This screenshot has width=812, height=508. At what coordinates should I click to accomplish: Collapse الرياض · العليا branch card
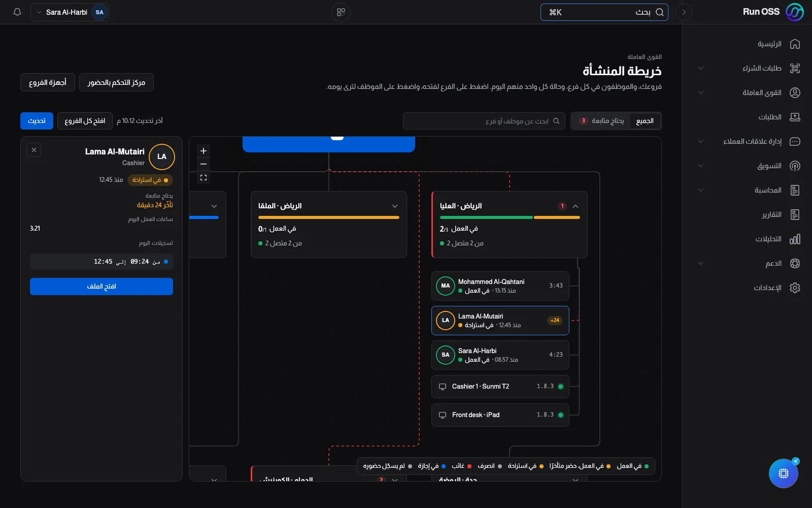pos(576,206)
